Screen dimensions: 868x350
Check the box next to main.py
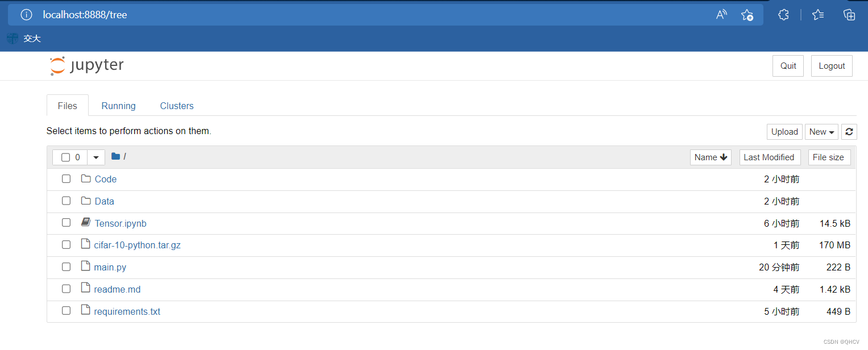[67, 267]
